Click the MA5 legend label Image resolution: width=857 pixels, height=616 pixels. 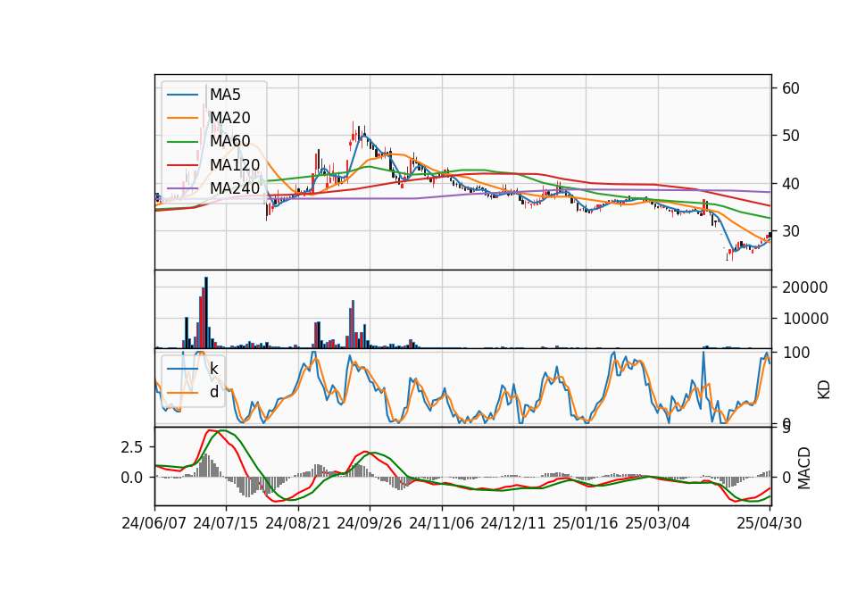[225, 95]
